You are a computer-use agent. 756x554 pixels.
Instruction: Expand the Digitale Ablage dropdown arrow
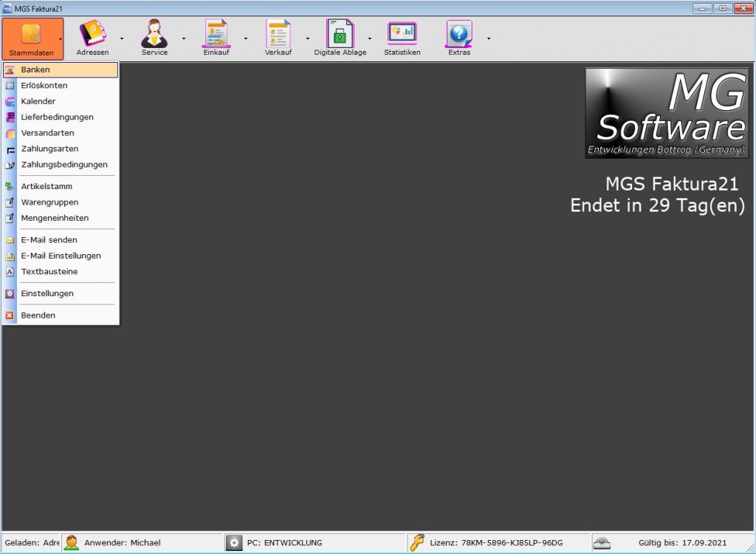tap(370, 38)
